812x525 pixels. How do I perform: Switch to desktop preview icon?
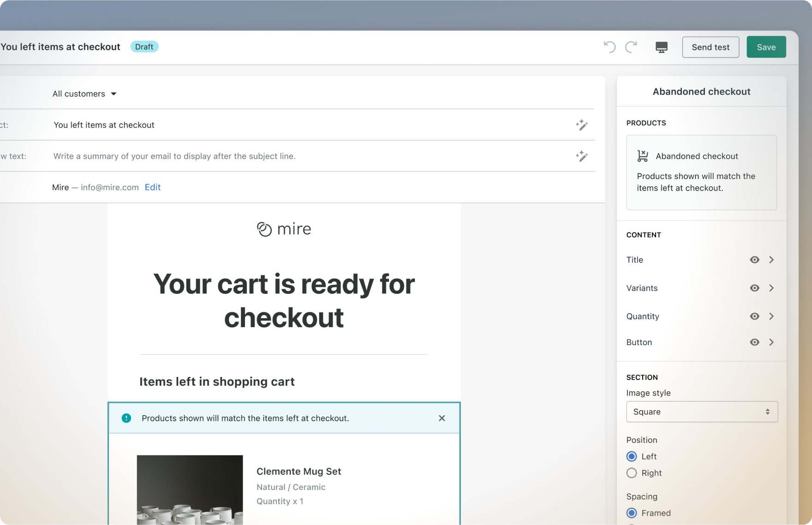click(x=661, y=47)
